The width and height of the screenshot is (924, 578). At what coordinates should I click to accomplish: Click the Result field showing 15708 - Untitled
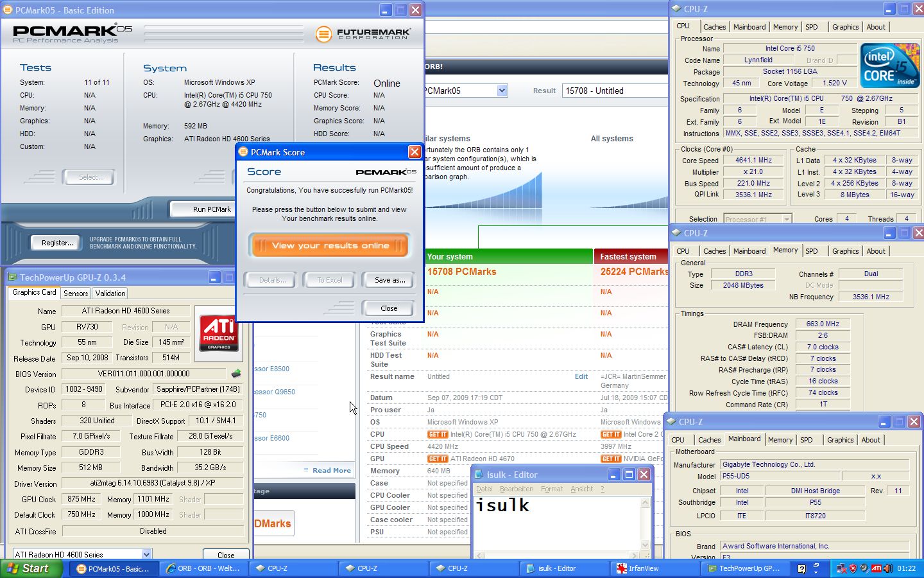(615, 91)
